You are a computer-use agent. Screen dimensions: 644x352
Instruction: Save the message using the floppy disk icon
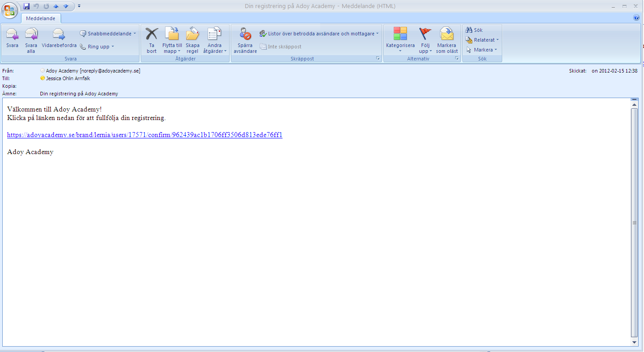click(26, 6)
